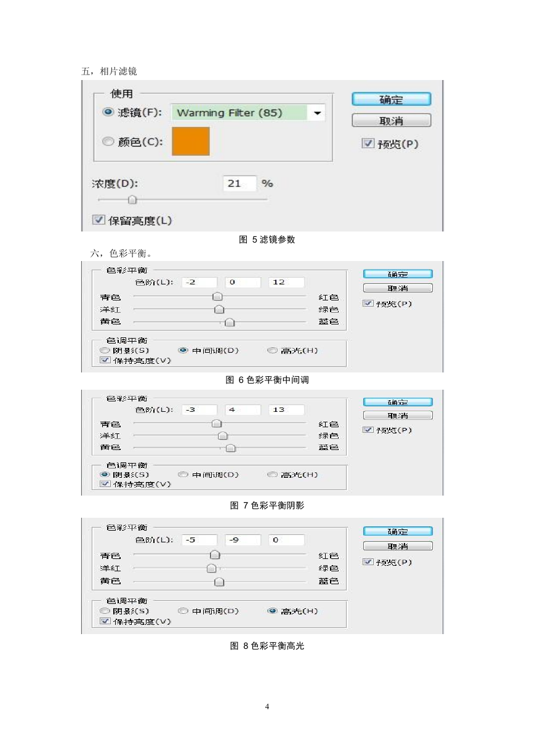
Task: Select 阴影(S) in the figure 7 dialog
Action: click(105, 475)
